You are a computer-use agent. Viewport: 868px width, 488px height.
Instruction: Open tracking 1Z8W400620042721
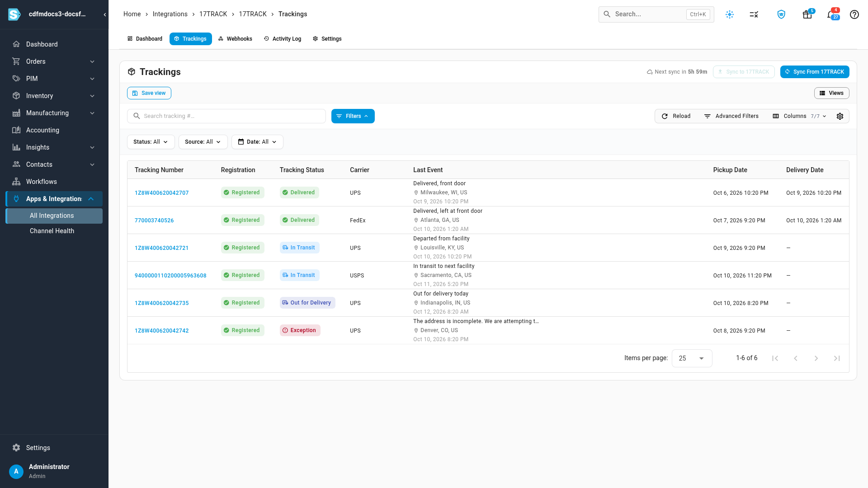point(161,248)
